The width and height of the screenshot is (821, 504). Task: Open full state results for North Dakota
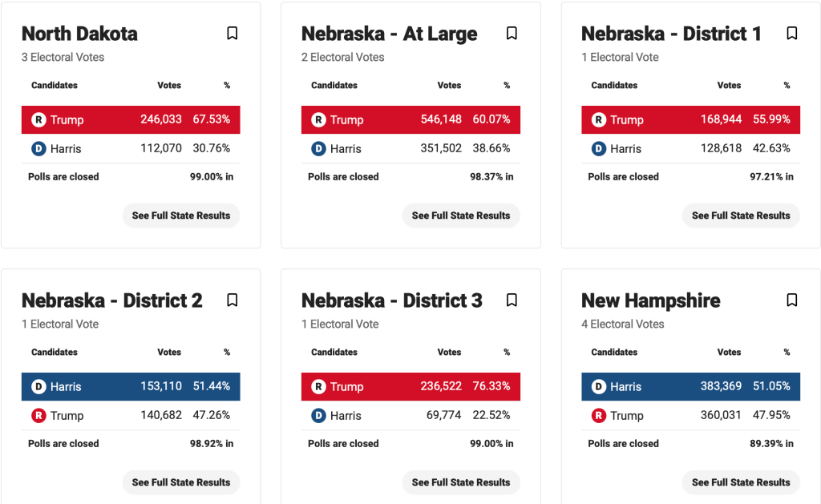point(181,216)
